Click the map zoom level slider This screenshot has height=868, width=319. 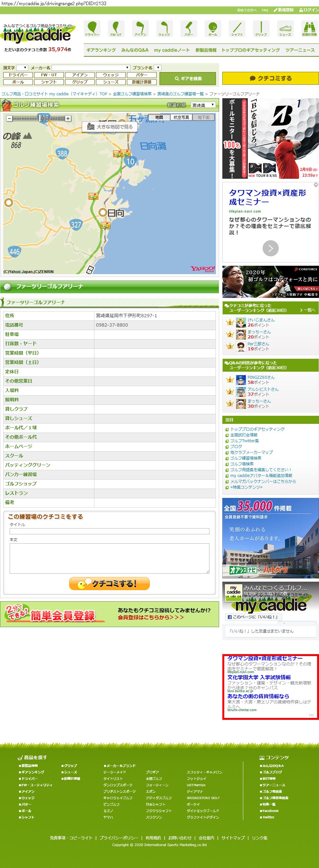pyautogui.click(x=39, y=119)
